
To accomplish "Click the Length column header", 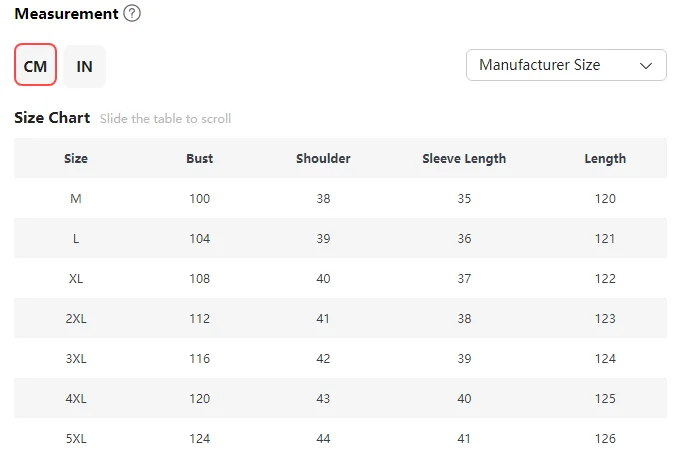I will [x=605, y=158].
